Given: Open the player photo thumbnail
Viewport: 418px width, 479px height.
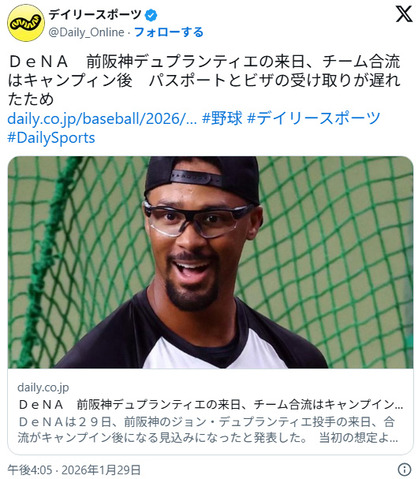Looking at the screenshot, I should click(210, 262).
